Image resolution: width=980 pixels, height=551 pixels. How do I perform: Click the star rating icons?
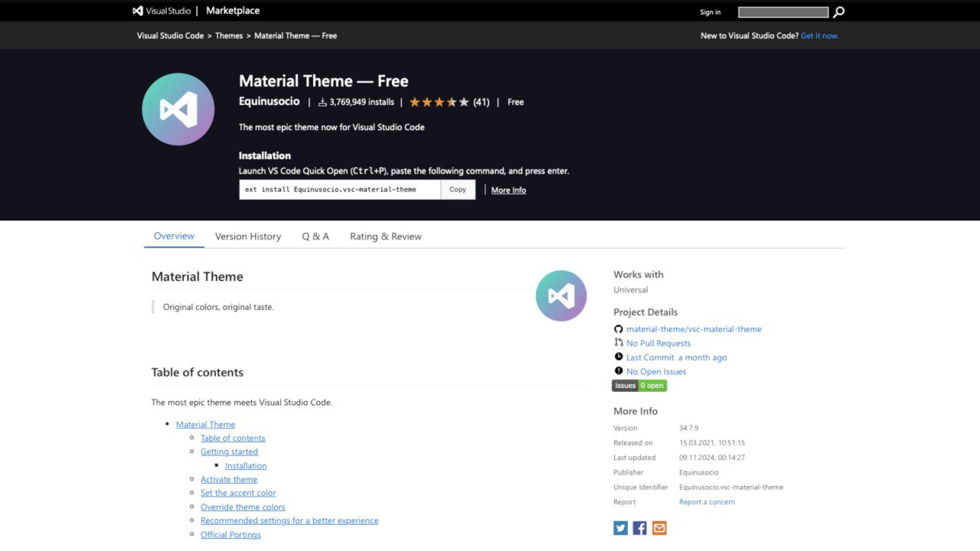pos(439,102)
